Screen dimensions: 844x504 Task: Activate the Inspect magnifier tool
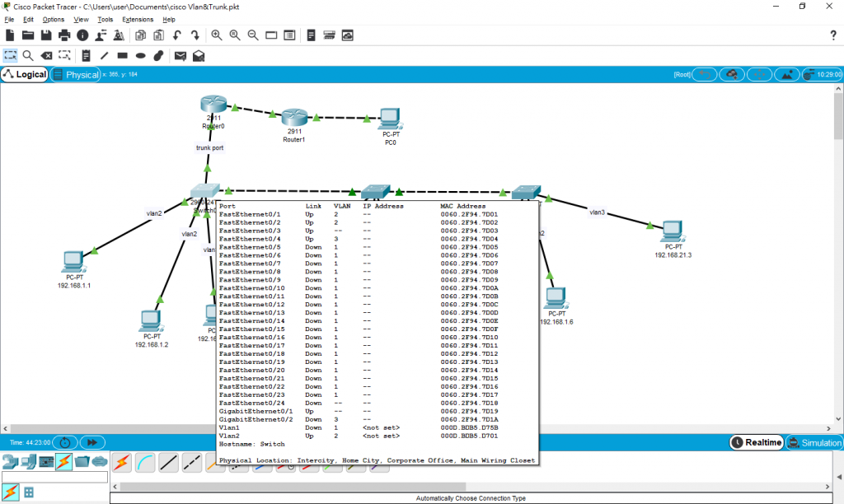pos(28,55)
